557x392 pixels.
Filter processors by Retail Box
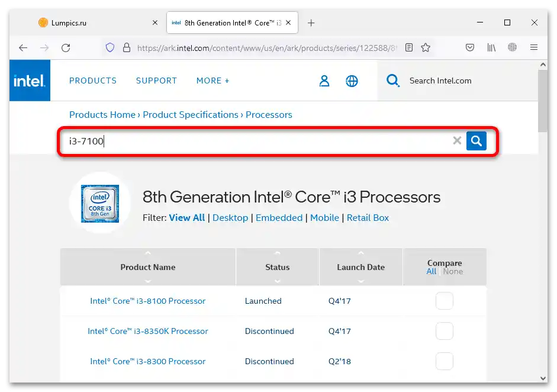(368, 218)
